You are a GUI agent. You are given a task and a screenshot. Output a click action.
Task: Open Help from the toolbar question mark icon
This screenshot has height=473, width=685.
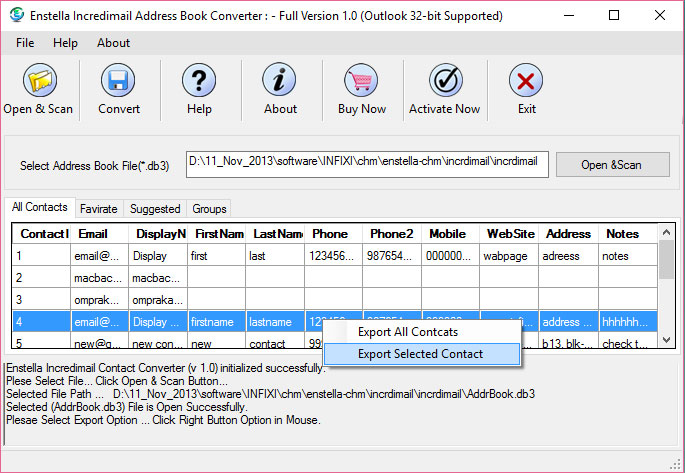198,82
